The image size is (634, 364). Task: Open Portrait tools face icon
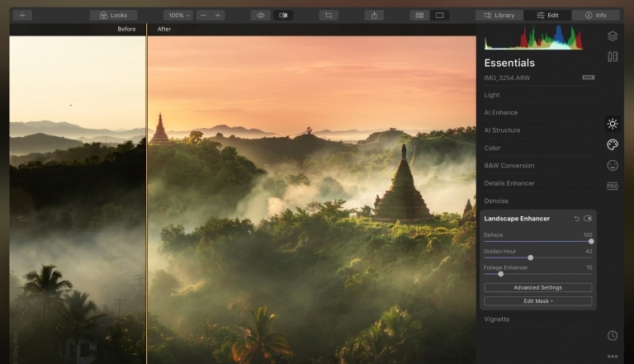(x=612, y=165)
